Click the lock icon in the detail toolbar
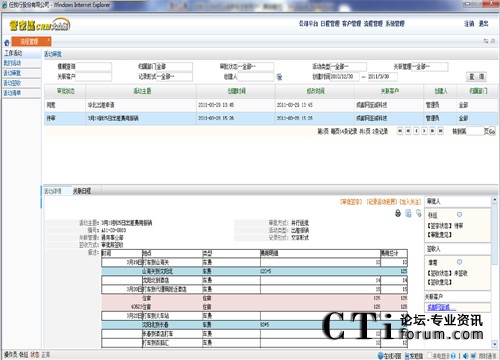The width and height of the screenshot is (500, 360). point(398,213)
